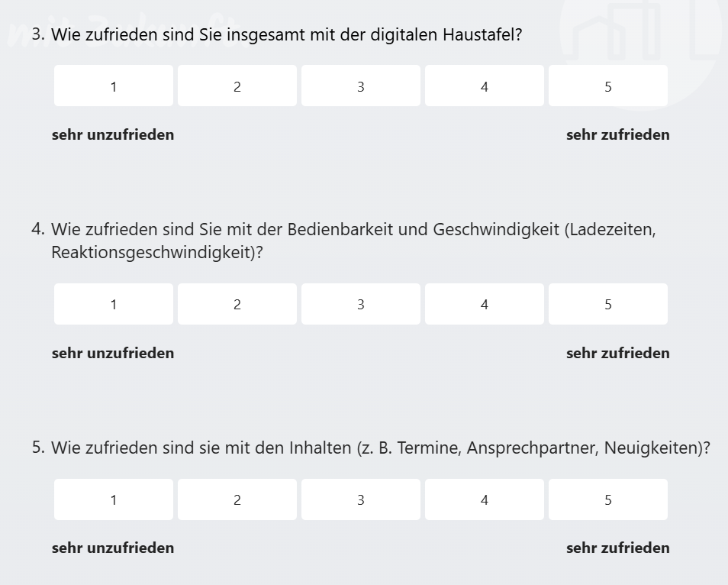Pick 4 for the Inhalte question
The width and height of the screenshot is (728, 585).
[x=485, y=500]
